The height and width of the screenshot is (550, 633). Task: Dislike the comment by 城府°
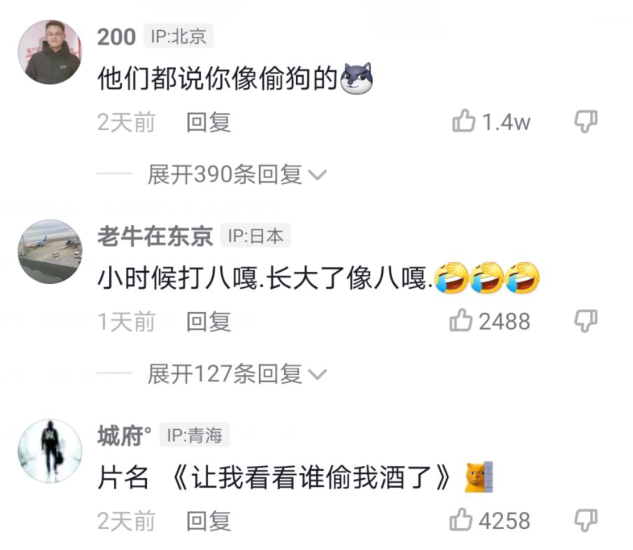point(586,521)
